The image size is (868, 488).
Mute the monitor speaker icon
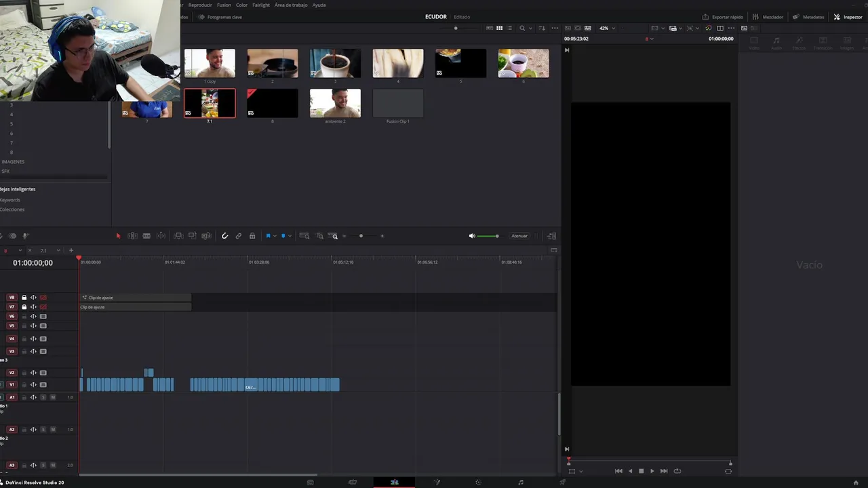point(472,236)
